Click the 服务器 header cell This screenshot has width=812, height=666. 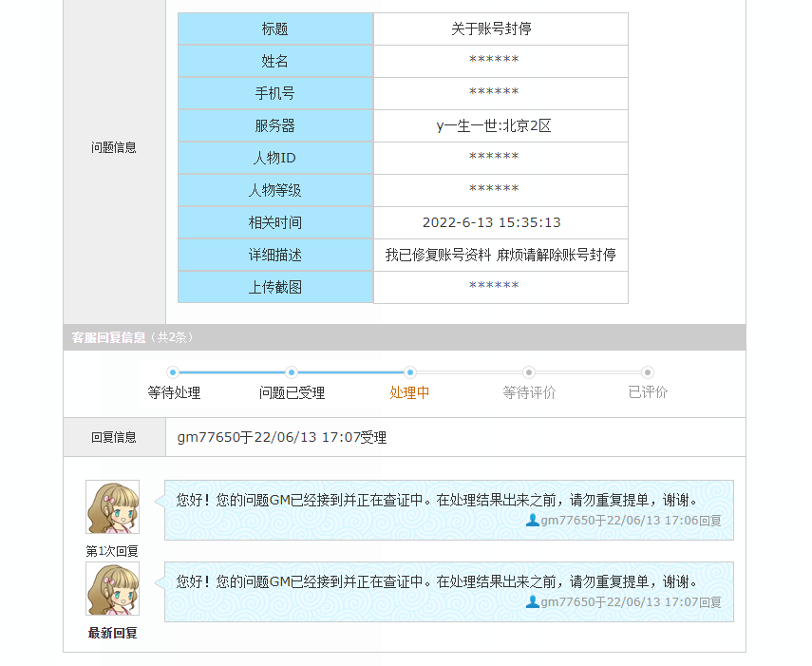coord(275,125)
